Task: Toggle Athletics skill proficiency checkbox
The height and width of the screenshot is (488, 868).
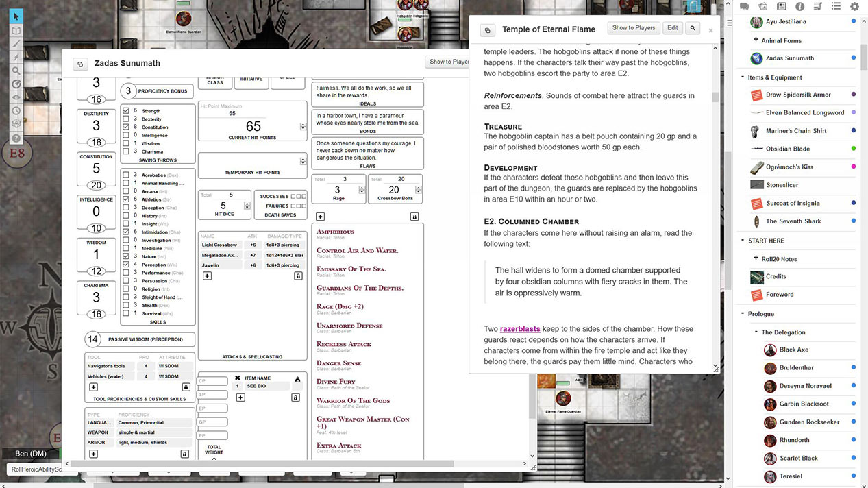Action: (125, 199)
